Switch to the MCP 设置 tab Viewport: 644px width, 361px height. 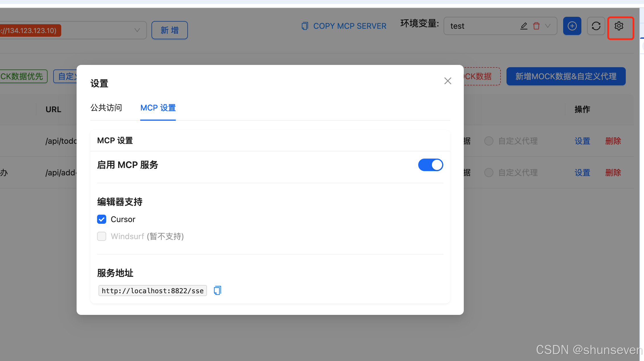158,108
